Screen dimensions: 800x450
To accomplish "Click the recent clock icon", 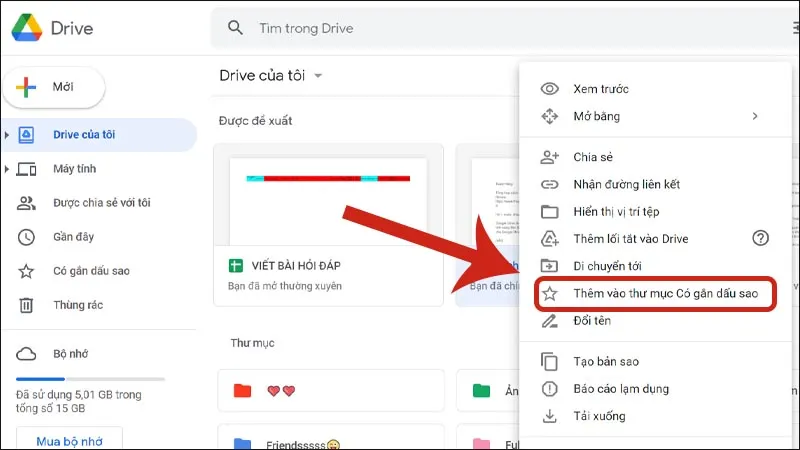I will pyautogui.click(x=26, y=237).
